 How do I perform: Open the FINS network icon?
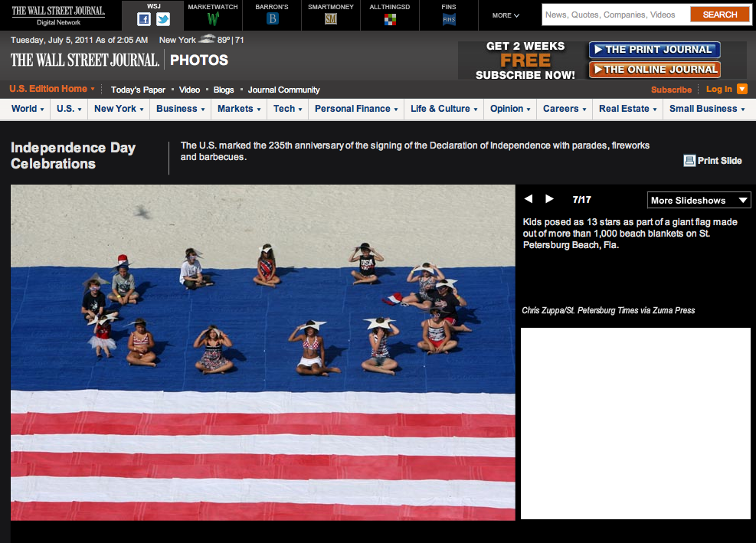click(x=449, y=20)
